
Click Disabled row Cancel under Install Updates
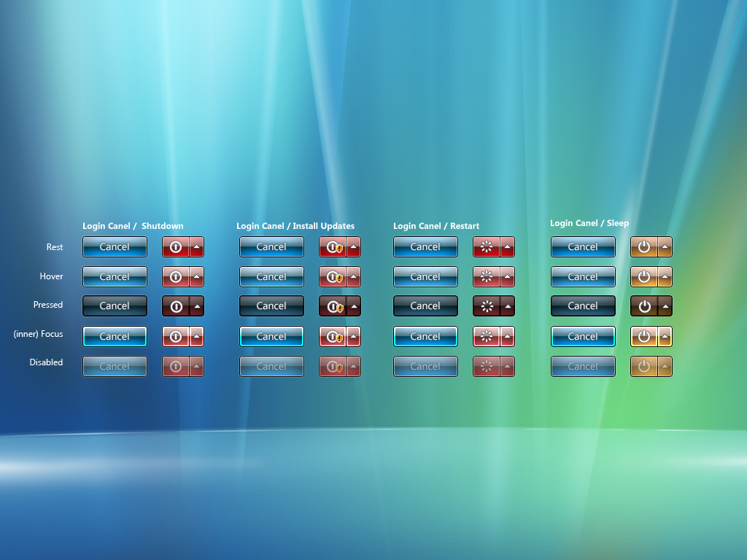click(271, 367)
